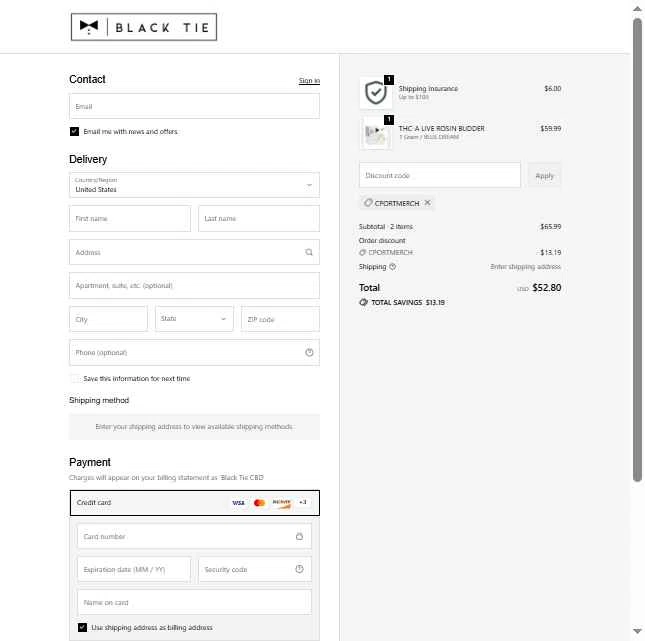
Task: Click the Apply discount button
Action: pos(545,176)
